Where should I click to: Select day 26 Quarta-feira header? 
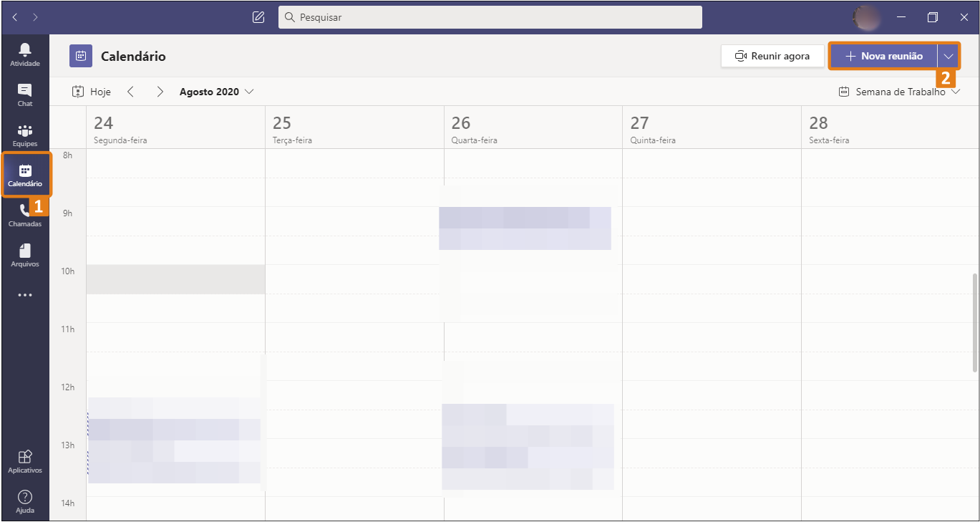tap(533, 129)
